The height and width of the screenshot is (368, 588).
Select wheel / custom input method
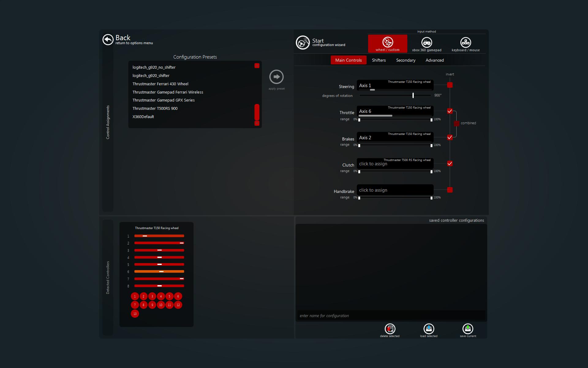click(x=387, y=44)
